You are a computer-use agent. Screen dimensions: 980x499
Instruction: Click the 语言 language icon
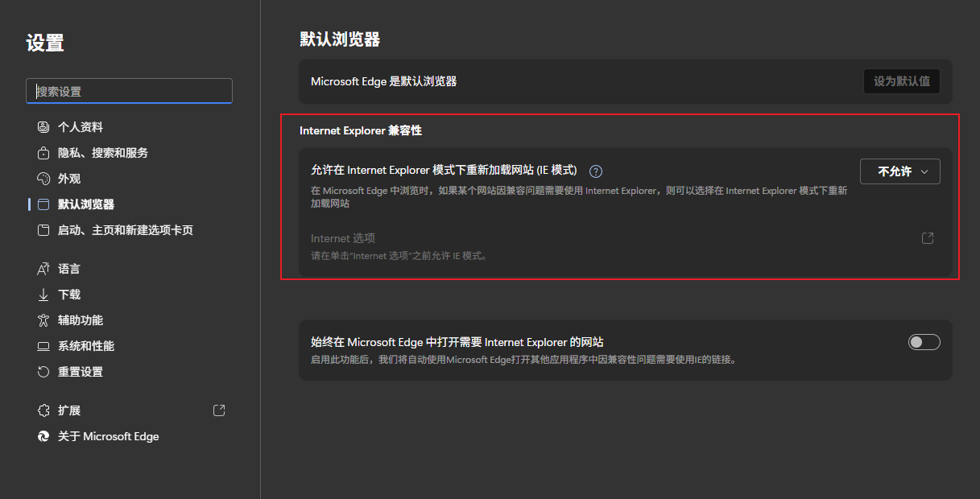point(43,268)
